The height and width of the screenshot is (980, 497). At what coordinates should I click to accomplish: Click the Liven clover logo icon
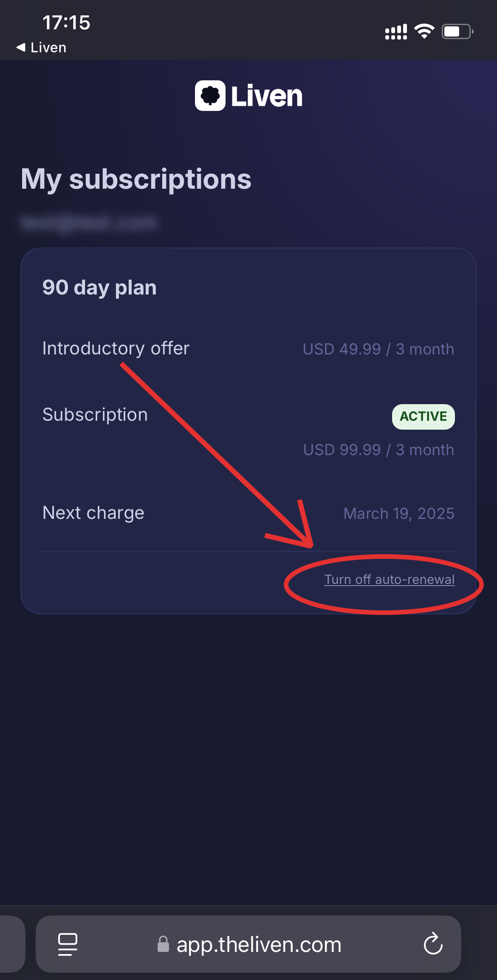click(210, 96)
